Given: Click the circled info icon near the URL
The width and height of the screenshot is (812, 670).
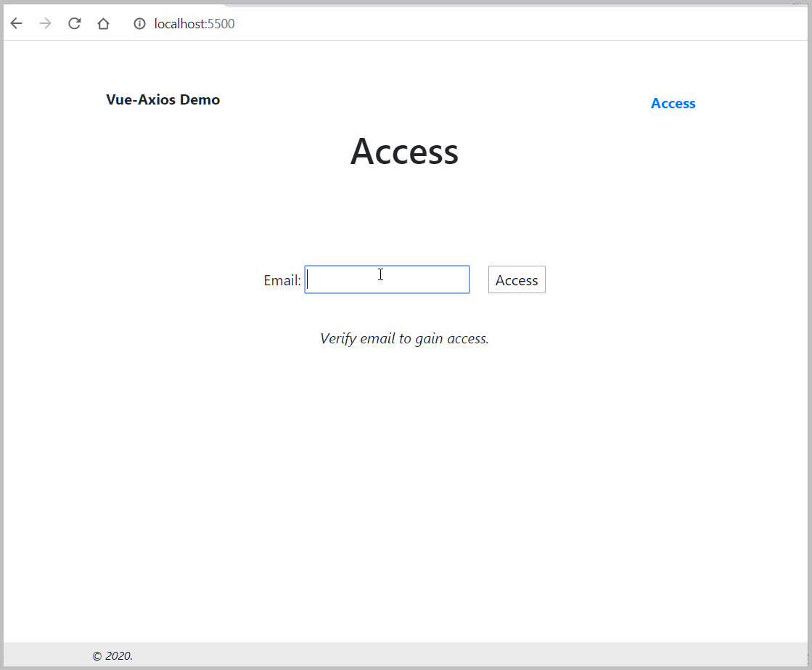Looking at the screenshot, I should 139,23.
